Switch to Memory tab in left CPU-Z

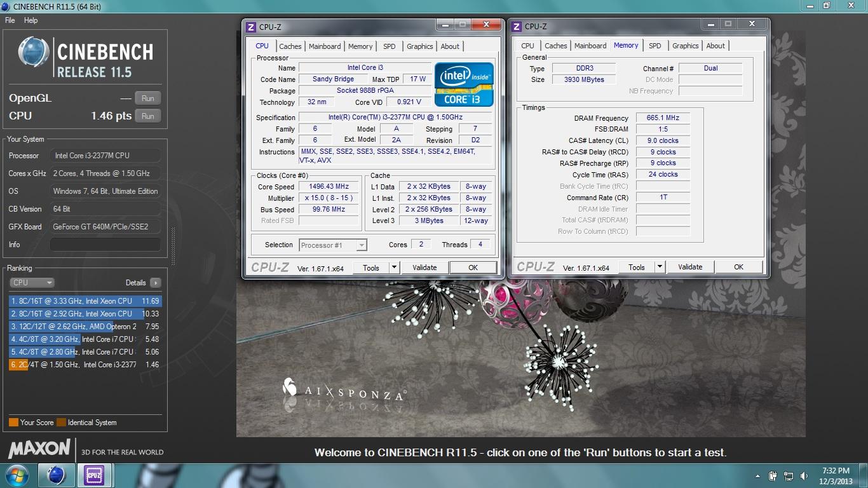pos(360,46)
